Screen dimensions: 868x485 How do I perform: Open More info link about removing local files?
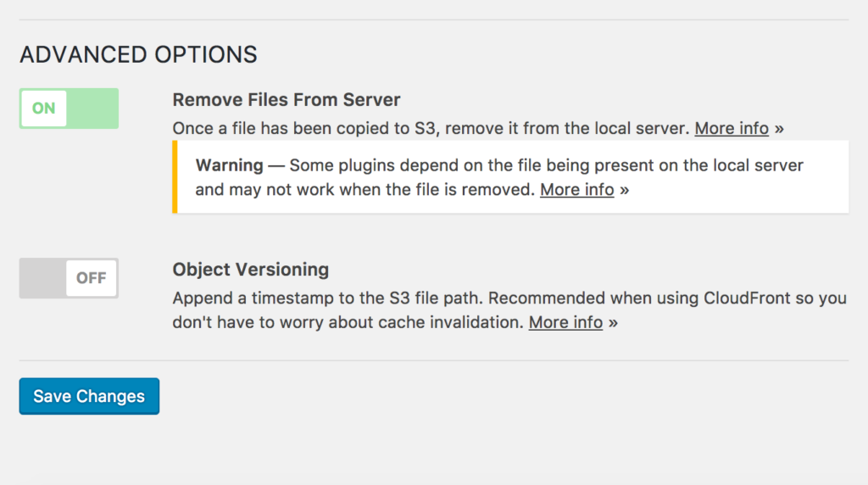[732, 129]
